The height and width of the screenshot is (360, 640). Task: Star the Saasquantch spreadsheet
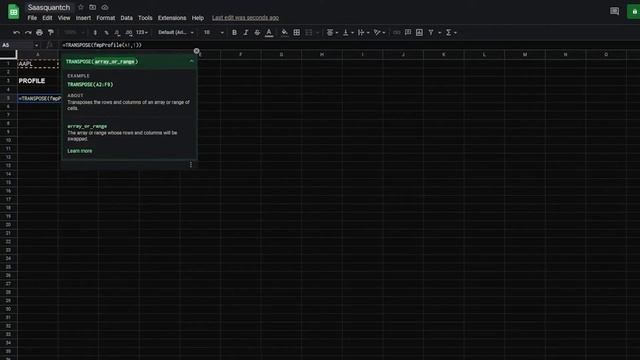pos(81,7)
